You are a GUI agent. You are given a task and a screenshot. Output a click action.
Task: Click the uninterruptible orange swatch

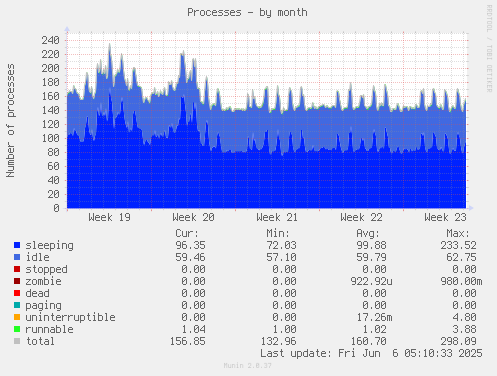(x=17, y=317)
